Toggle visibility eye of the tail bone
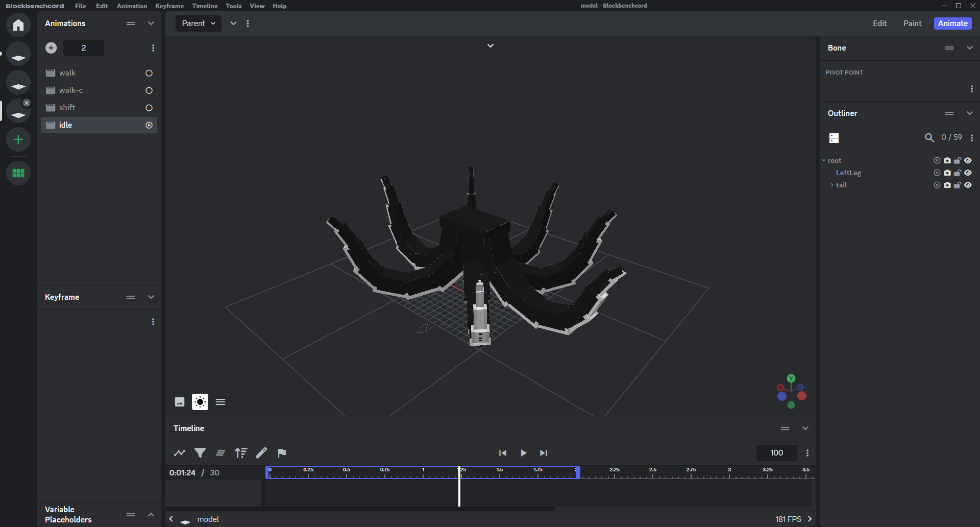The height and width of the screenshot is (527, 980). [x=968, y=185]
